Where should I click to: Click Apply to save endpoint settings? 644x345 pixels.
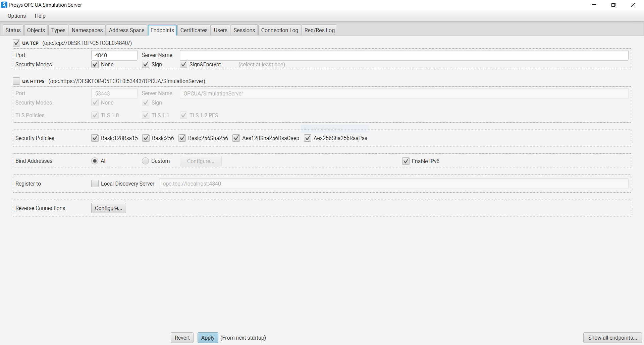click(x=208, y=338)
